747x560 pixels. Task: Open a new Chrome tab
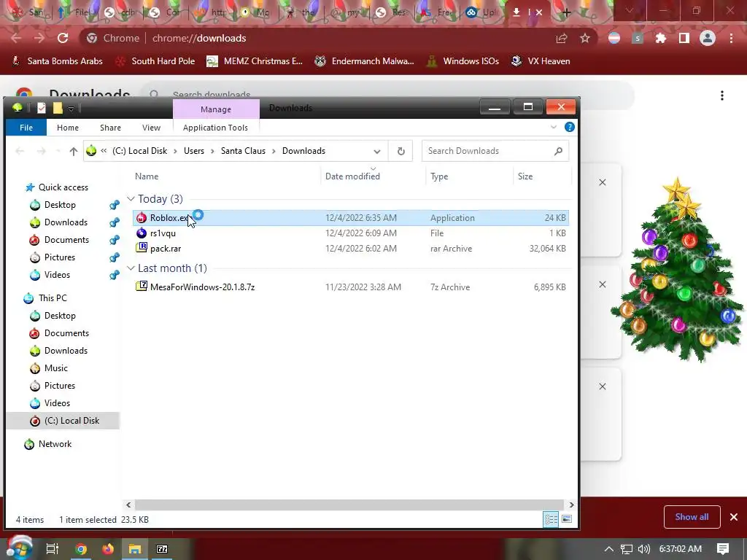tap(566, 12)
